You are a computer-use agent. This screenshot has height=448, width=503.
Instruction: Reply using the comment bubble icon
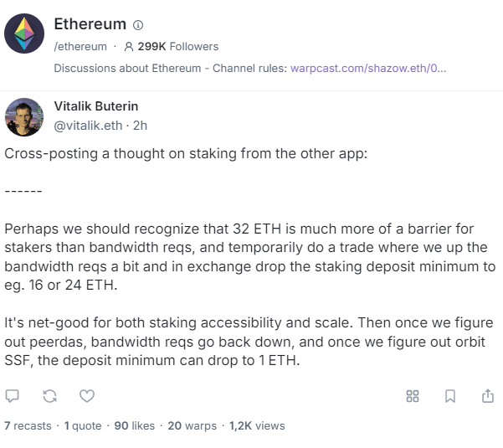click(13, 395)
